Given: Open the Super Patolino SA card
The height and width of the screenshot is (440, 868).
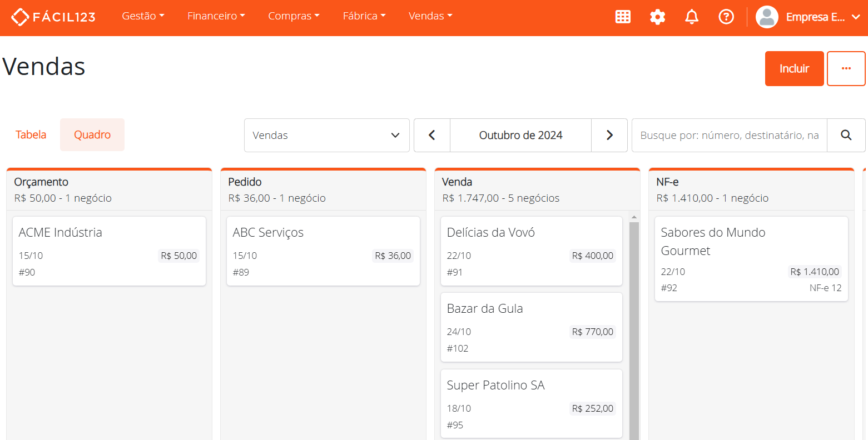Looking at the screenshot, I should pos(531,404).
